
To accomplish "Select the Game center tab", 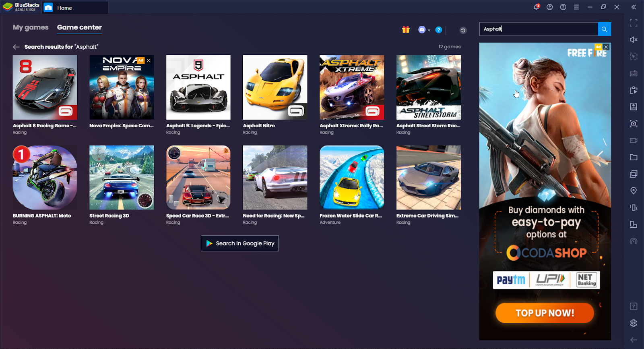I will coord(79,27).
